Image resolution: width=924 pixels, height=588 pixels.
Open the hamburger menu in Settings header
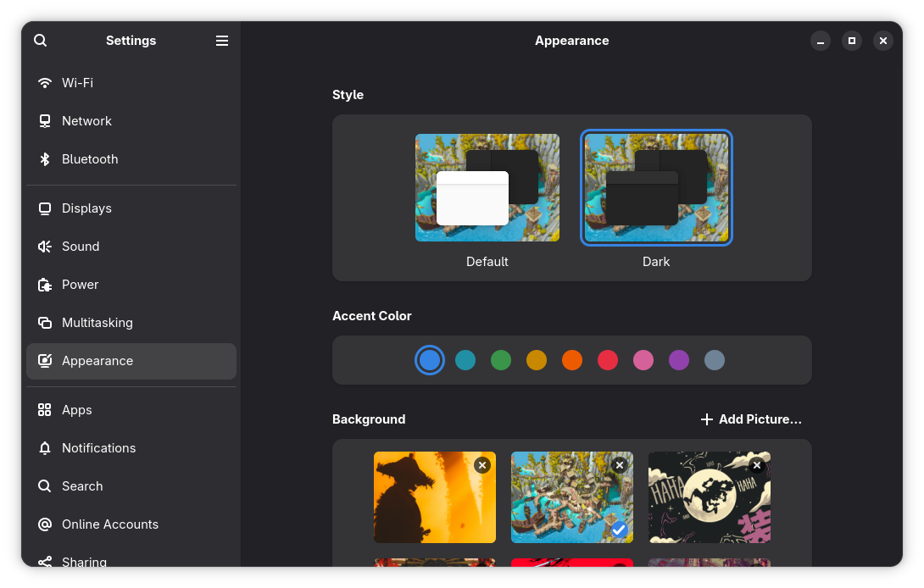click(221, 40)
